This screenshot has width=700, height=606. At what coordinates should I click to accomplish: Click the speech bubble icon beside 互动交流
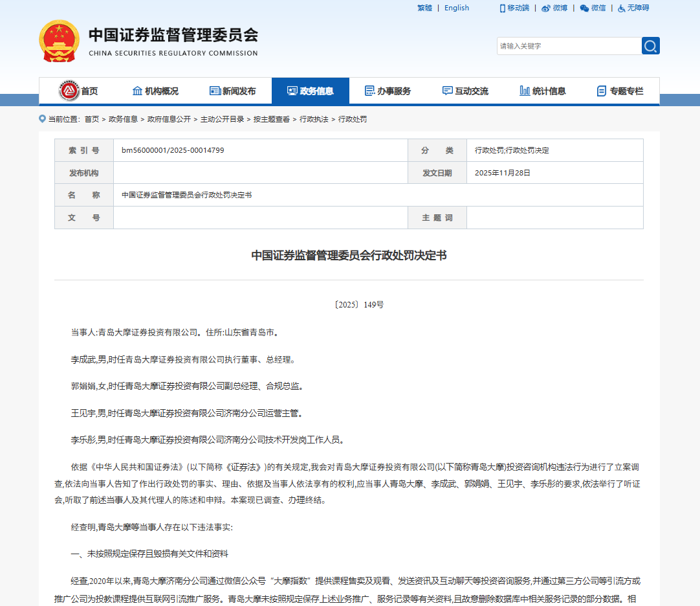(446, 91)
